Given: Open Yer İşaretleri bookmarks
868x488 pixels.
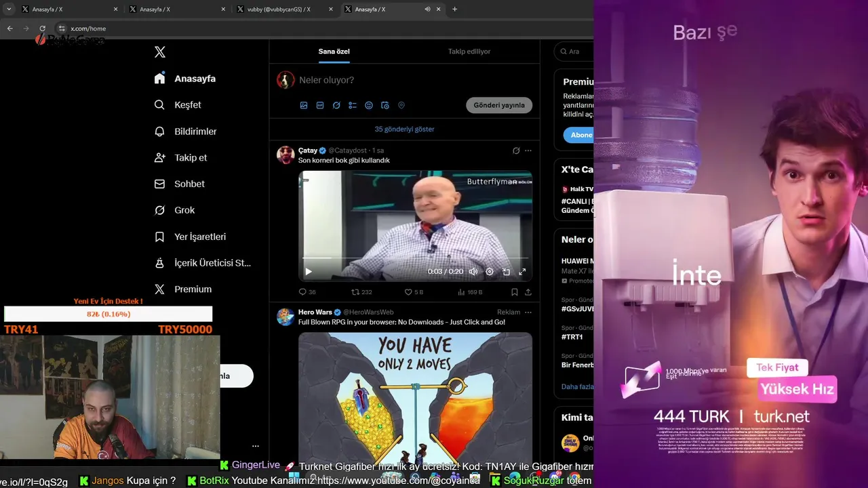Looking at the screenshot, I should (190, 237).
